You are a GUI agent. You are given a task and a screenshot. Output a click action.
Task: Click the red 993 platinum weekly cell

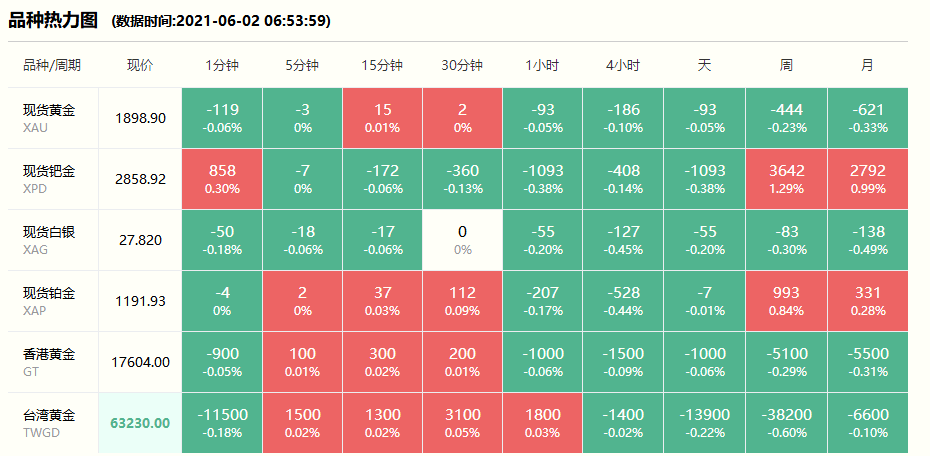pyautogui.click(x=786, y=300)
